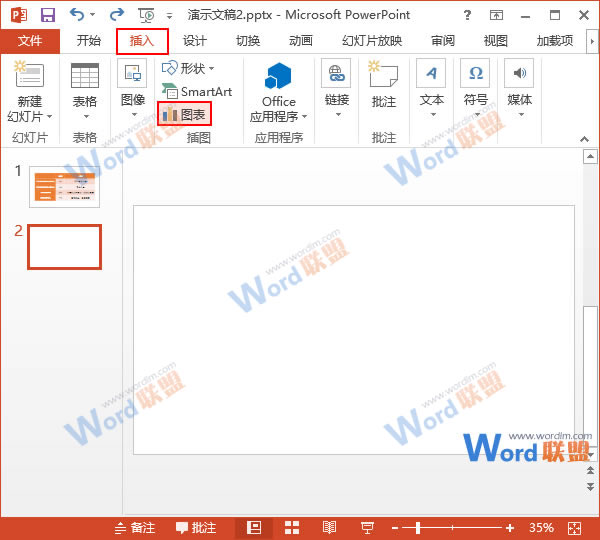Image resolution: width=600 pixels, height=540 pixels.
Task: Open the Add-ins (加载项) tab
Action: pyautogui.click(x=555, y=41)
